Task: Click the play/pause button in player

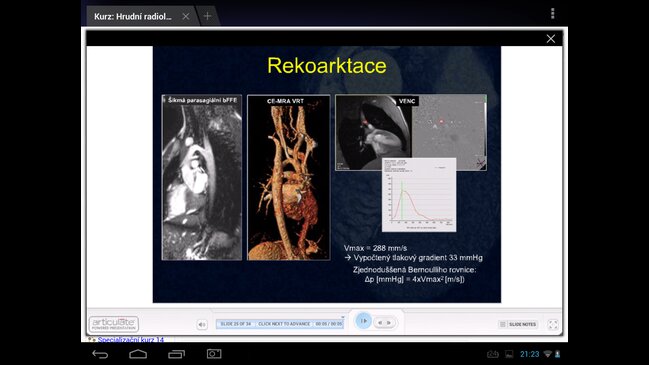Action: (x=363, y=321)
